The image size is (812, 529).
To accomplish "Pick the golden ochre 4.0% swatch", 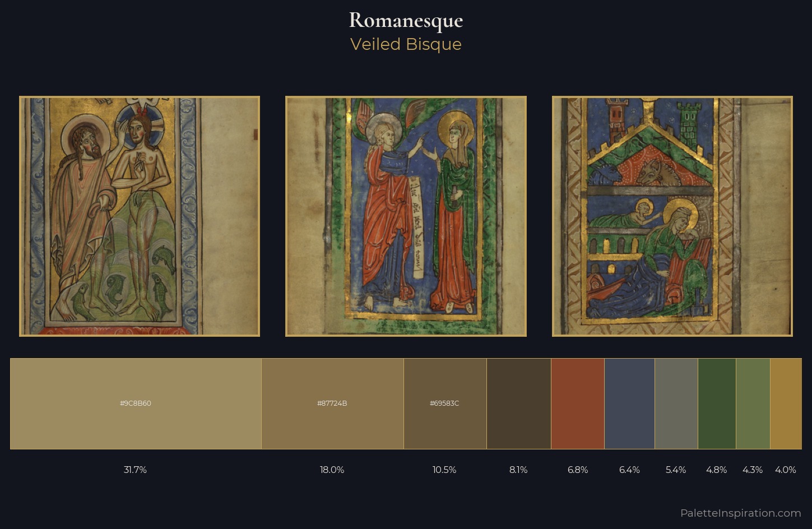I will point(786,403).
